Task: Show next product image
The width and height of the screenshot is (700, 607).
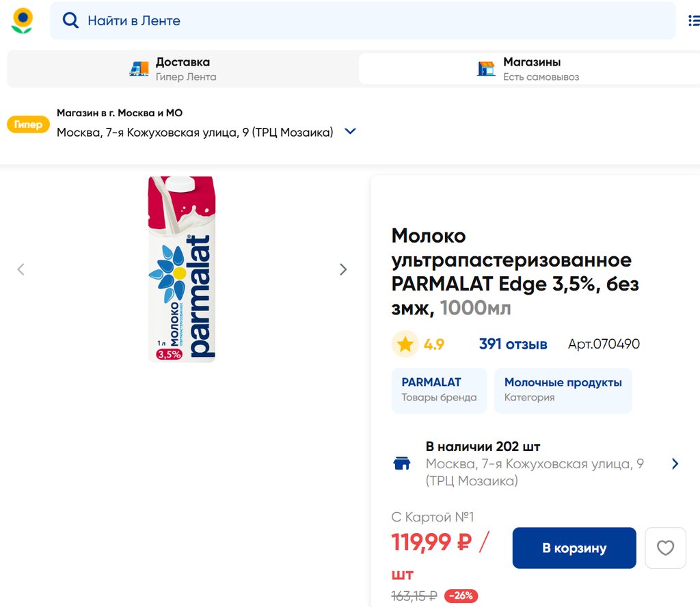Action: 343,269
